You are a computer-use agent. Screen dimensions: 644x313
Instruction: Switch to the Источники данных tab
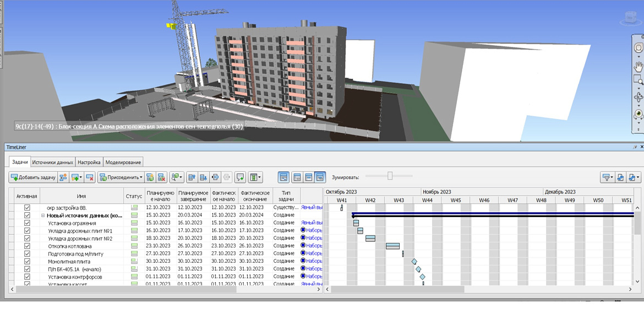(52, 163)
